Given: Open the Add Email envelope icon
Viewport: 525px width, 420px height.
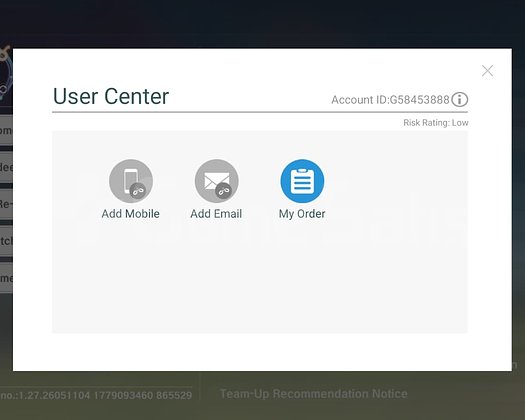Looking at the screenshot, I should [217, 181].
